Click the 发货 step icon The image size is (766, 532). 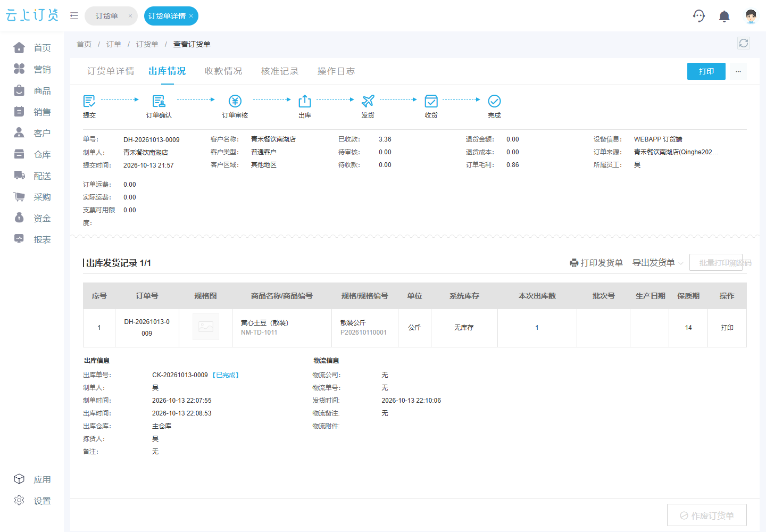[368, 101]
